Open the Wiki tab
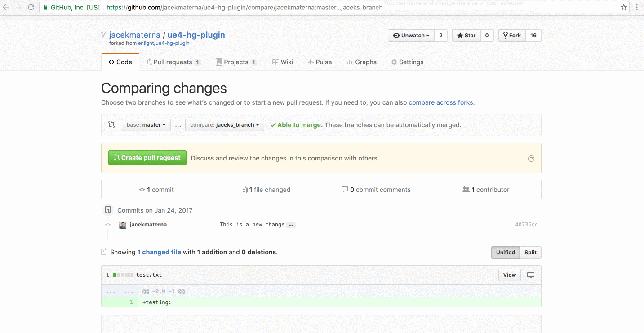 tap(283, 62)
